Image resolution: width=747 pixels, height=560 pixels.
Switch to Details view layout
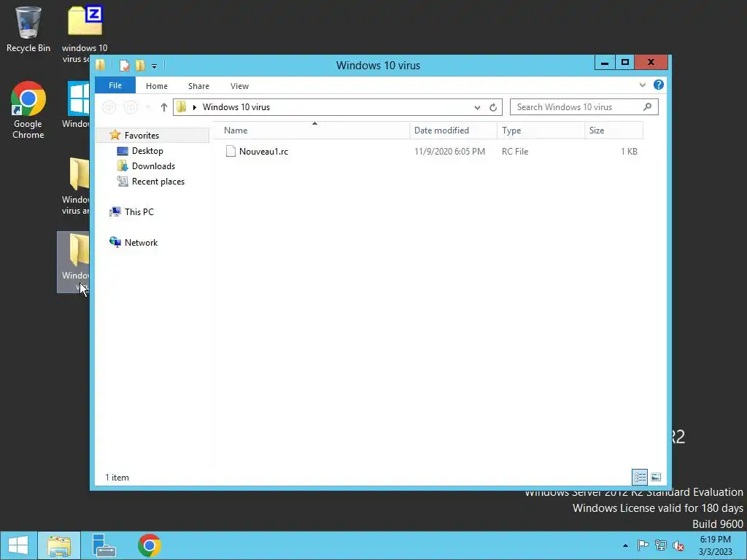tap(639, 477)
